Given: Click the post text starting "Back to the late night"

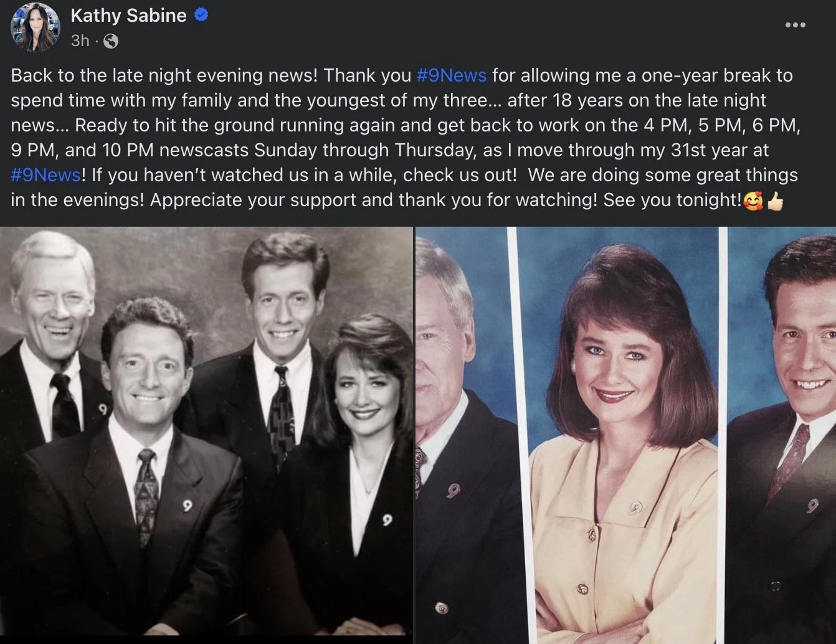Looking at the screenshot, I should (405, 138).
